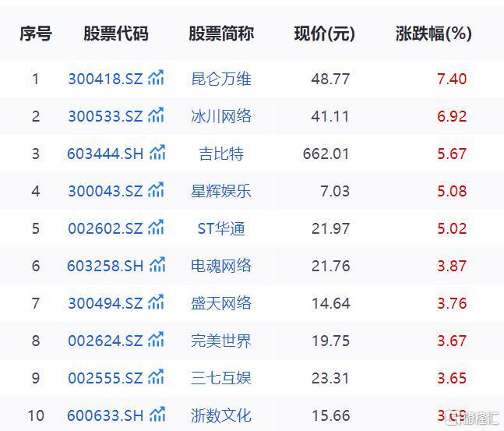Screen dimensions: 504x431
Task: Select price value 48.77
Action: point(330,79)
